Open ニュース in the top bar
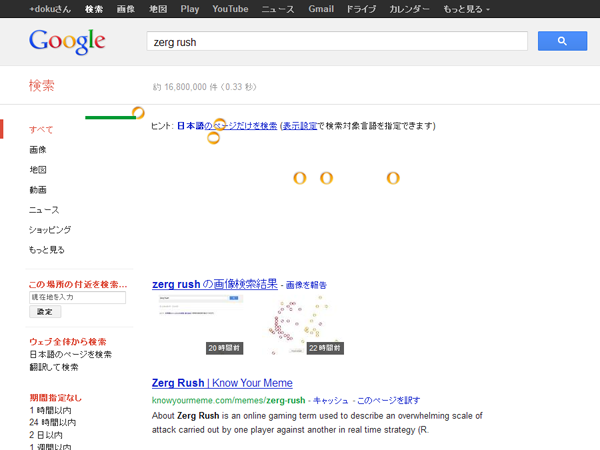 (278, 9)
